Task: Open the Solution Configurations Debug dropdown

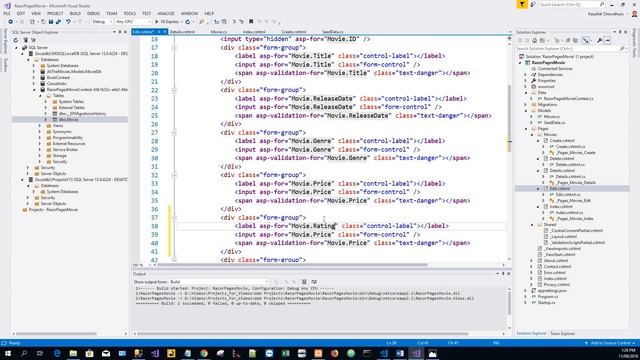Action: pos(102,22)
